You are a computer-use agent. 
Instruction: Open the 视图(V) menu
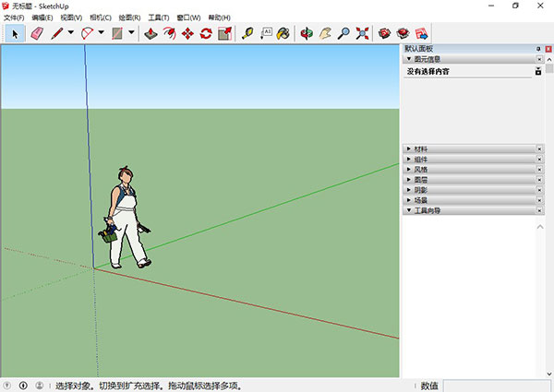71,18
